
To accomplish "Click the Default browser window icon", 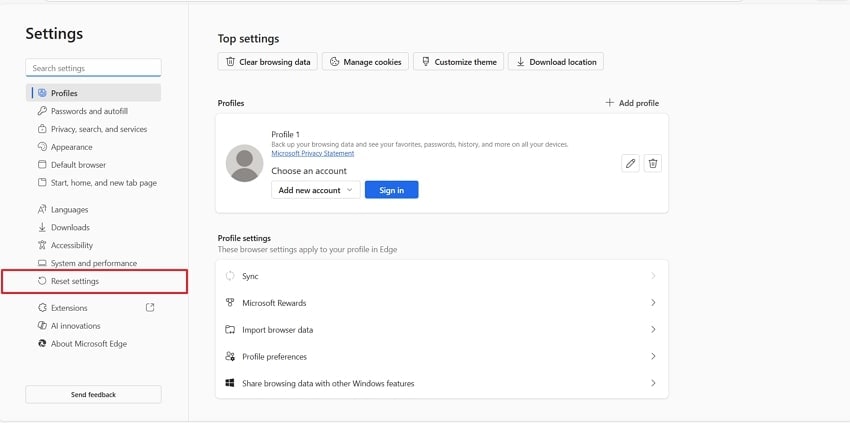I will [x=42, y=164].
